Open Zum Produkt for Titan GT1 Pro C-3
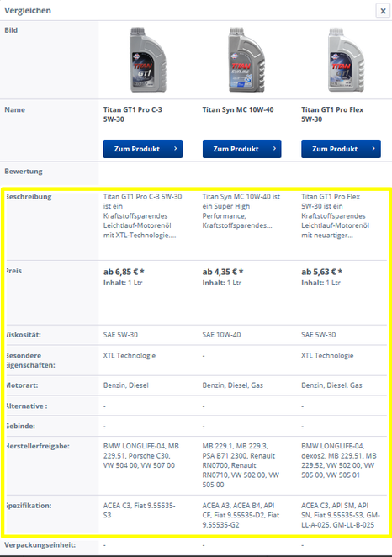The image size is (392, 557). tap(143, 149)
